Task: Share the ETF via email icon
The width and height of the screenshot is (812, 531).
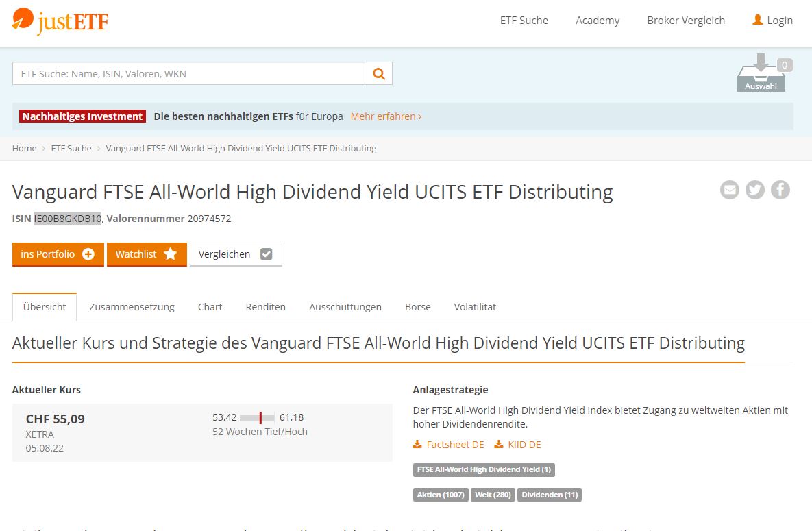Action: pyautogui.click(x=730, y=190)
